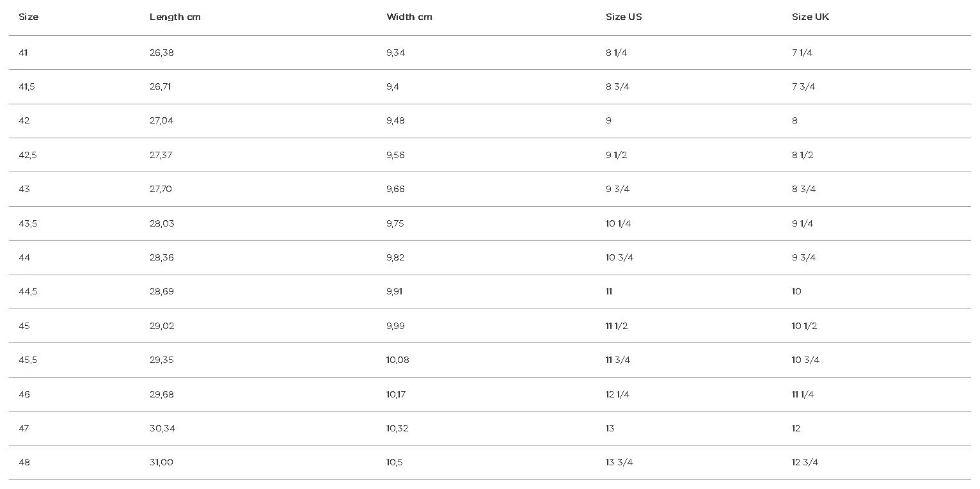Click the Size US column header
This screenshot has width=980, height=489.
click(623, 17)
